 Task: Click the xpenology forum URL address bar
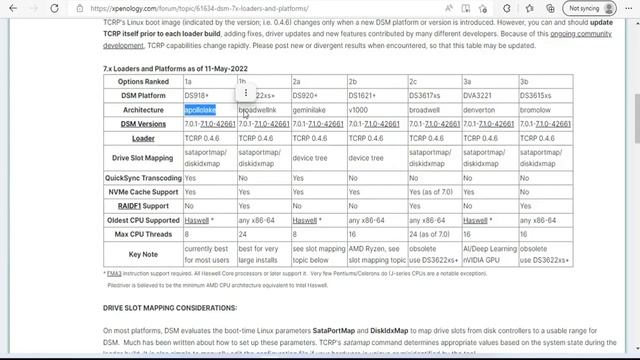click(200, 8)
